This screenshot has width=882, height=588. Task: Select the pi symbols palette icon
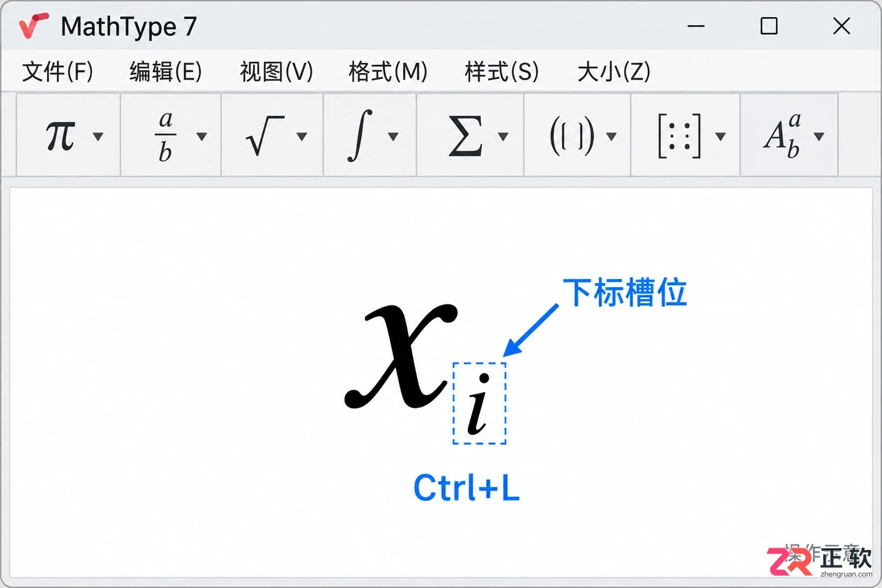pos(61,135)
